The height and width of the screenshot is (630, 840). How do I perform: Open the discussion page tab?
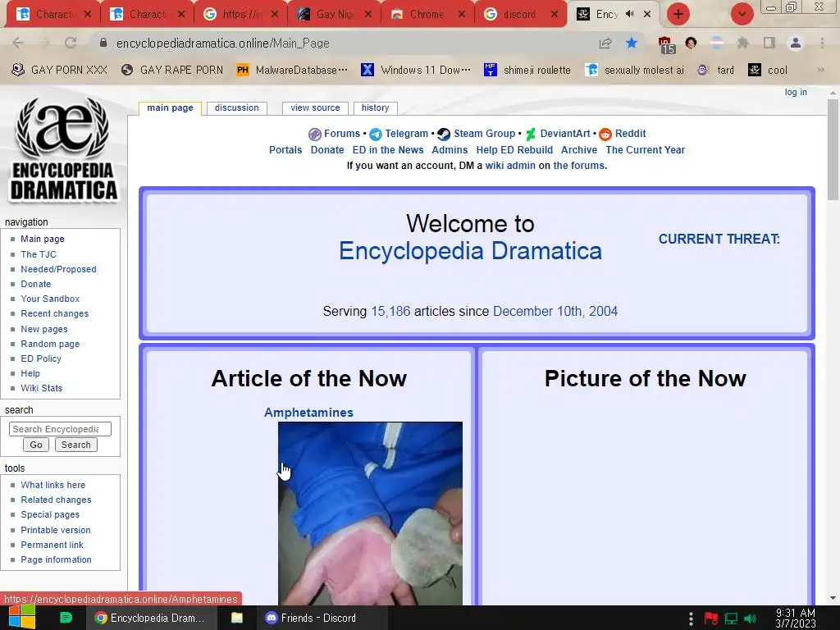tap(237, 107)
